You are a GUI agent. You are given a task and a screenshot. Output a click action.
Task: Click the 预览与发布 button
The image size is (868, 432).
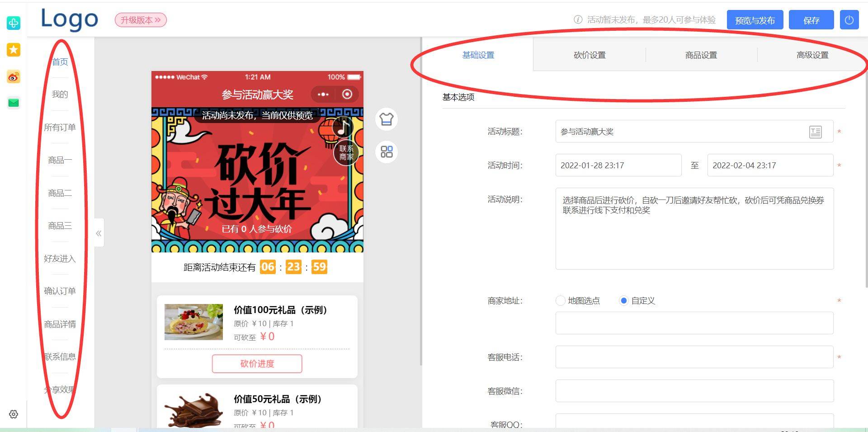coord(755,20)
